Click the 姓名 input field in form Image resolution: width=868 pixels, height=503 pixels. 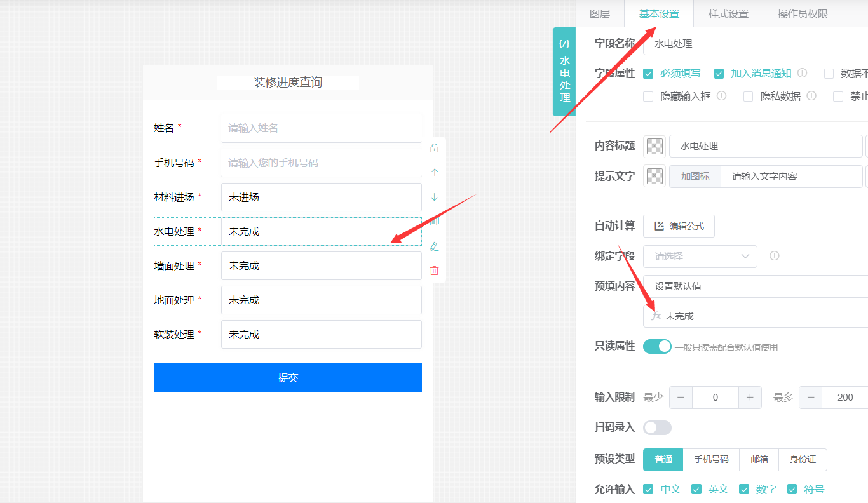[x=322, y=128]
